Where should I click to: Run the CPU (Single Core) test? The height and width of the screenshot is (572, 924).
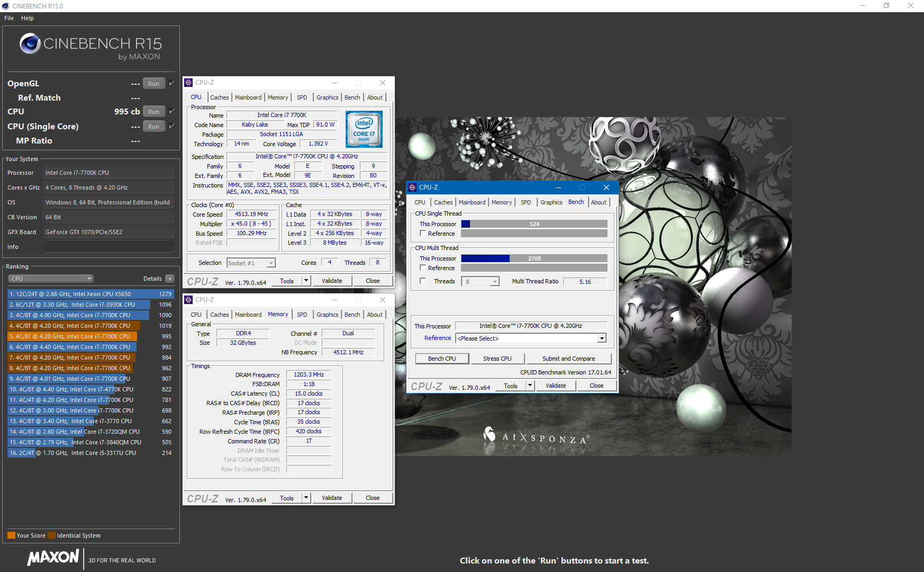154,127
